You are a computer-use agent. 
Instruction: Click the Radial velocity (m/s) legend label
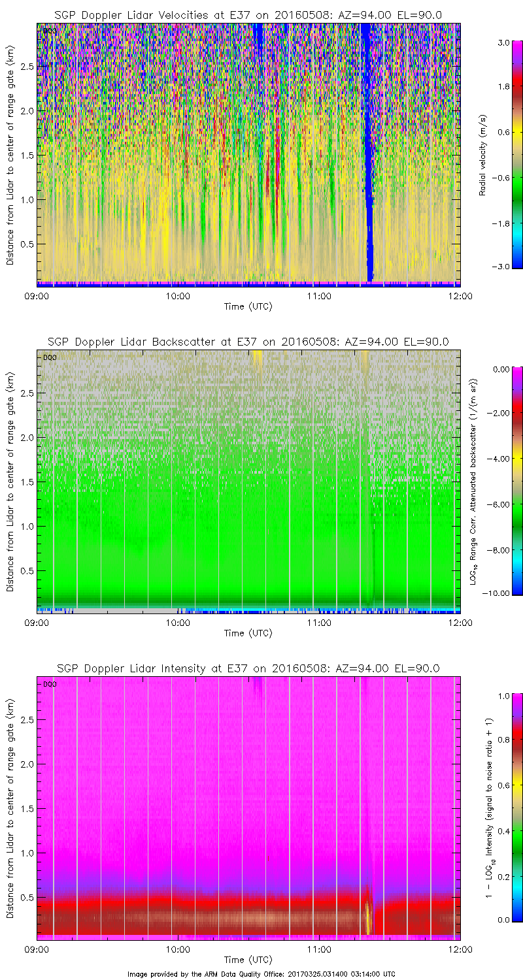tap(484, 154)
